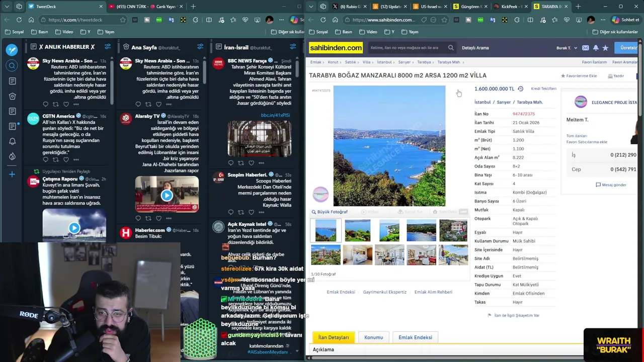Select the Konumu tab
644x362 pixels.
pos(373,337)
